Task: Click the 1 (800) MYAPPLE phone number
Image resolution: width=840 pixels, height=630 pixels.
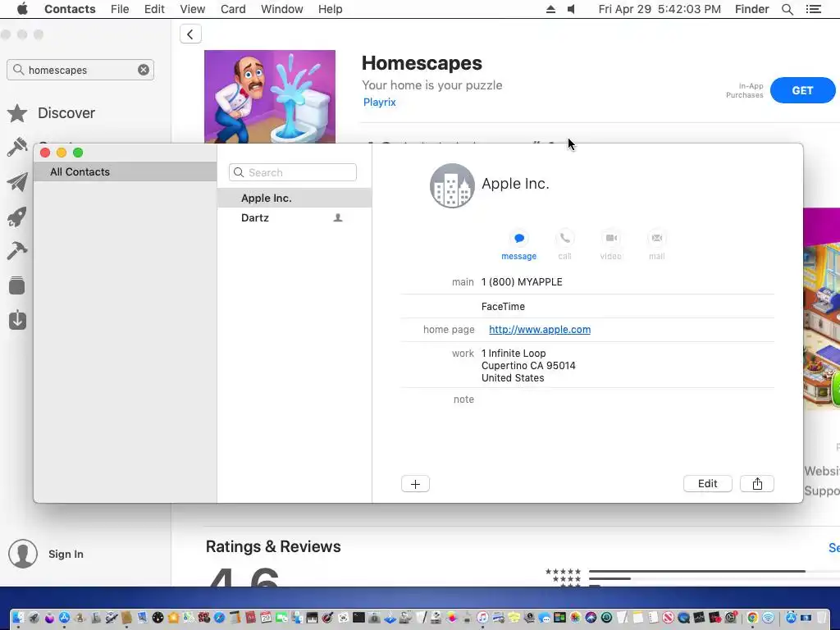Action: pyautogui.click(x=522, y=282)
